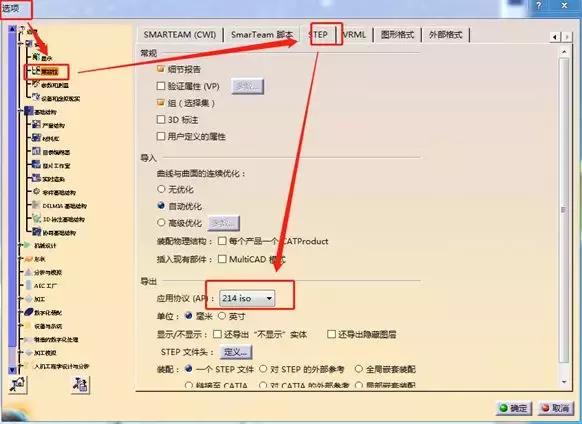Open the 应用协议 (AP) 214 iso dropdown
This screenshot has height=424, width=582.
pyautogui.click(x=247, y=298)
